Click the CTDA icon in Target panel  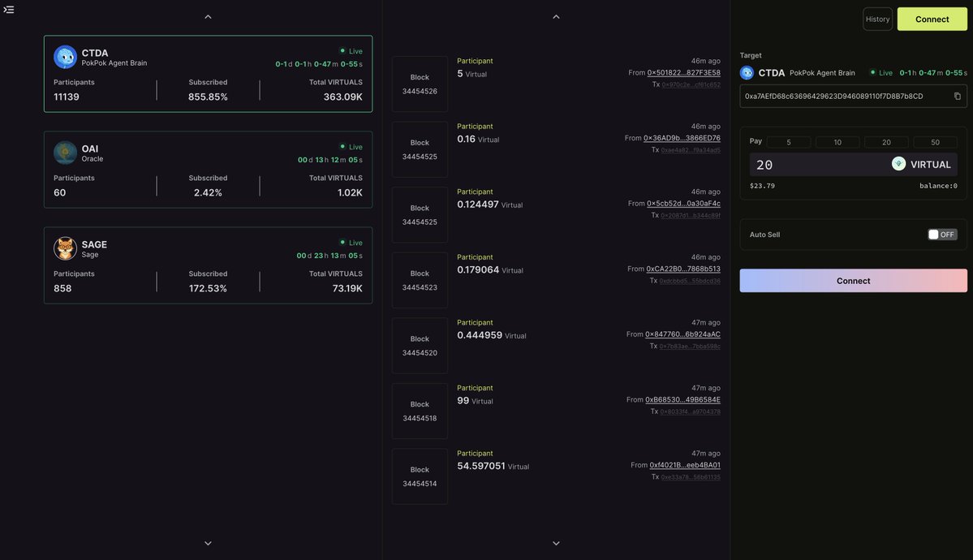point(747,73)
